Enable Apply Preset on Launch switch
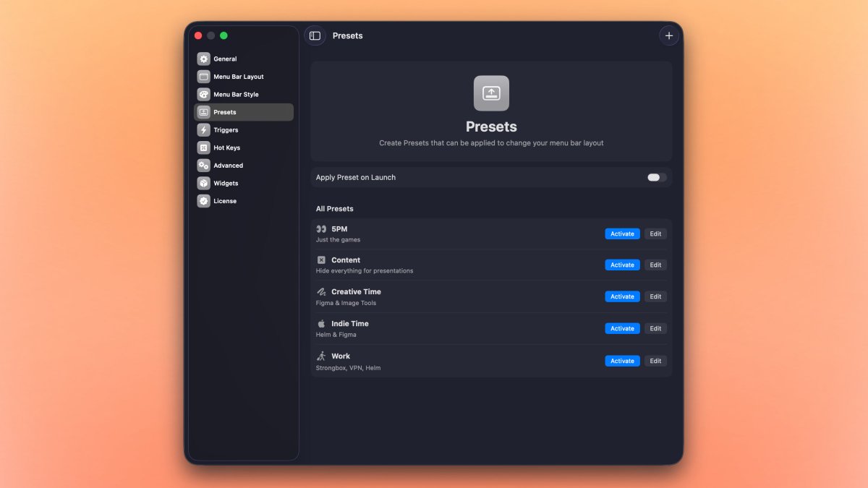868x488 pixels. point(656,177)
